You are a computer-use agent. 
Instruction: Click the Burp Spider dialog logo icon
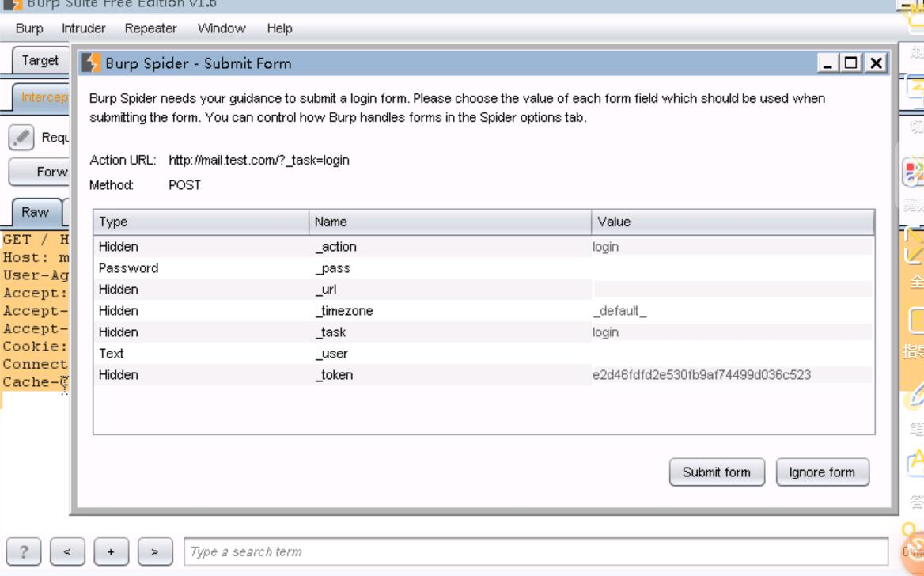click(91, 63)
